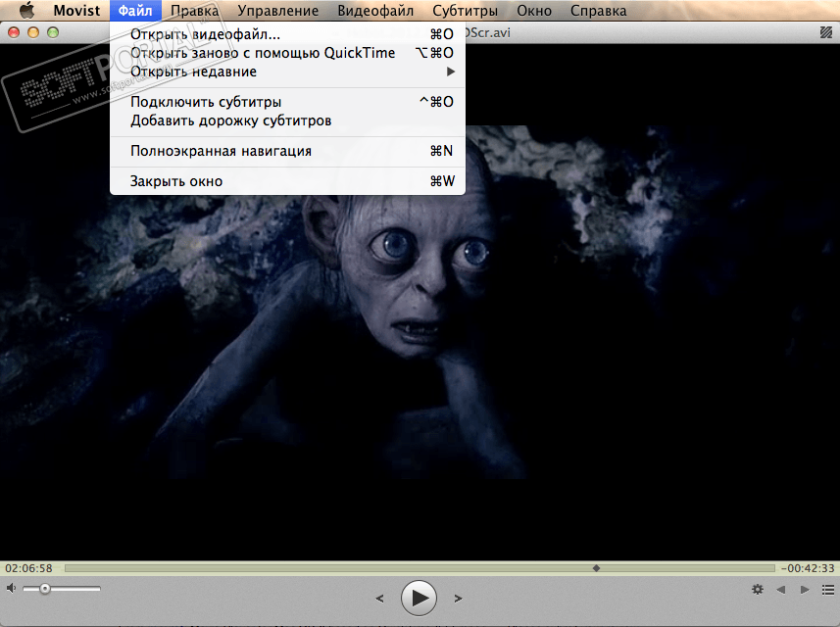Open the Окно menu

(534, 10)
